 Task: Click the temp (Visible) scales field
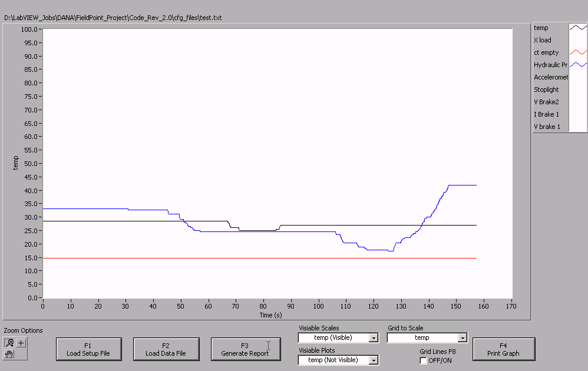click(x=333, y=337)
